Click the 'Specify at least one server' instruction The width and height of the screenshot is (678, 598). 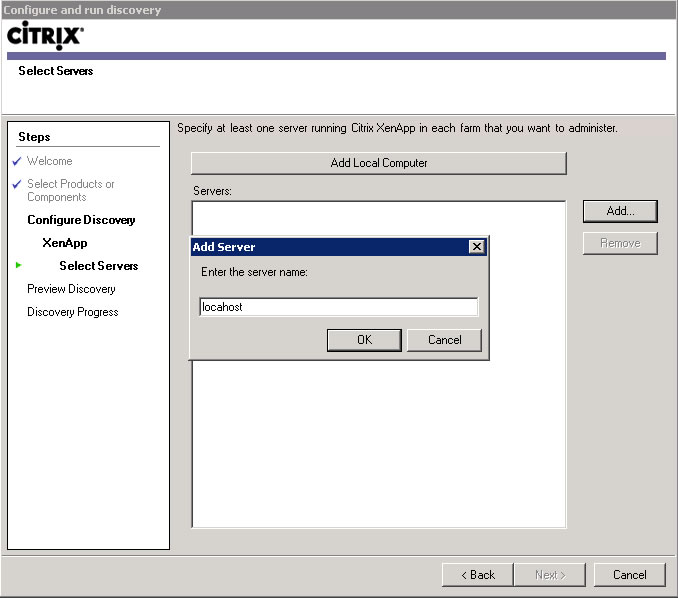click(397, 128)
